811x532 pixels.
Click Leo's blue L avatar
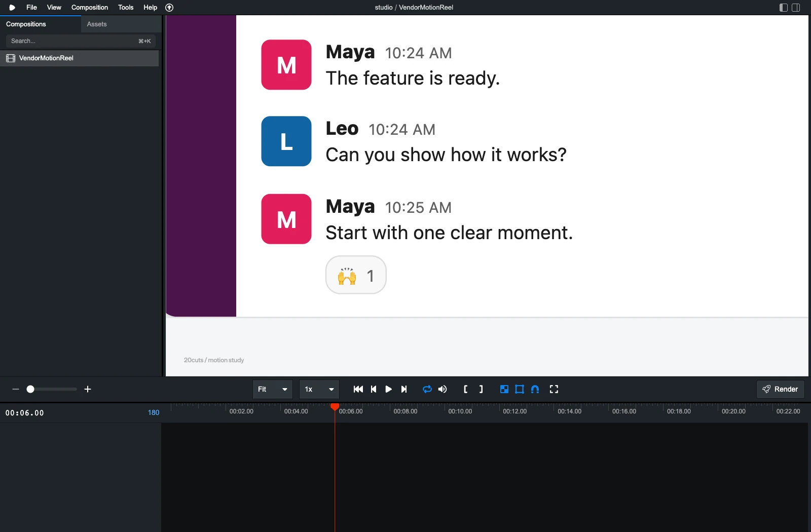point(286,141)
